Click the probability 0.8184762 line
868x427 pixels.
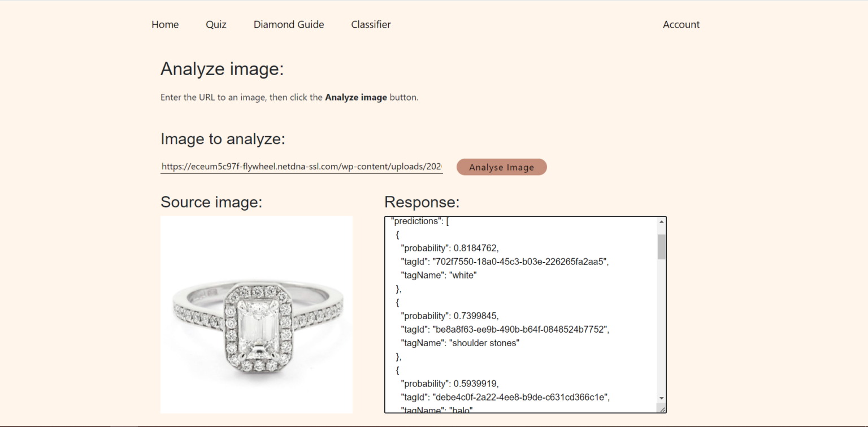click(450, 248)
